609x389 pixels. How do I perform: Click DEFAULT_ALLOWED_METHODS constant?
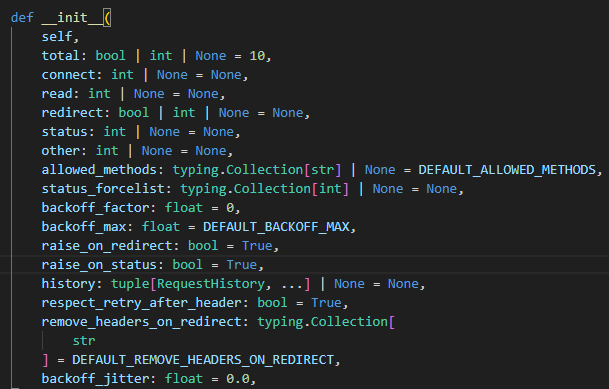point(507,170)
